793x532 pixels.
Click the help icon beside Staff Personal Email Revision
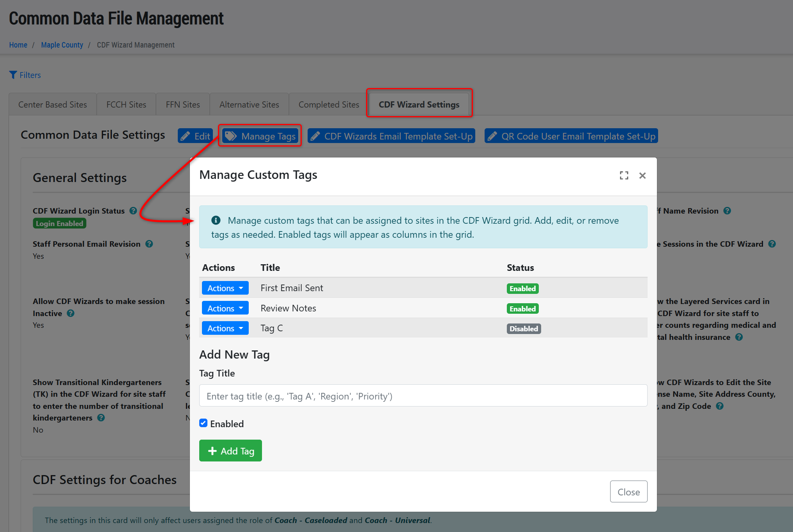tap(149, 244)
